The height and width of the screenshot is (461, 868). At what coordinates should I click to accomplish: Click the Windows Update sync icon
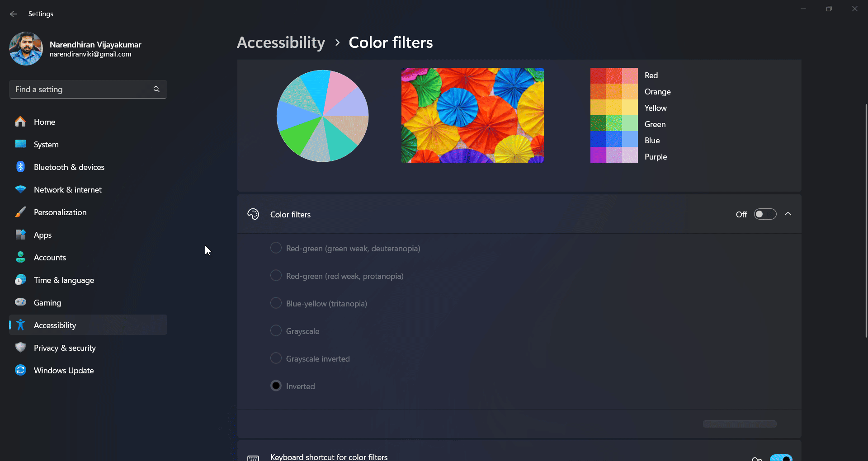coord(20,370)
